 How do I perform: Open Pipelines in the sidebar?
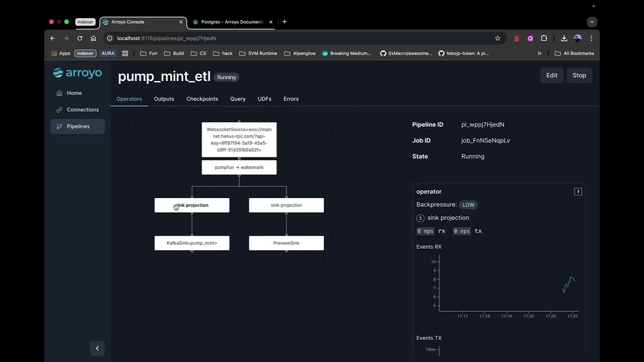[x=77, y=126]
